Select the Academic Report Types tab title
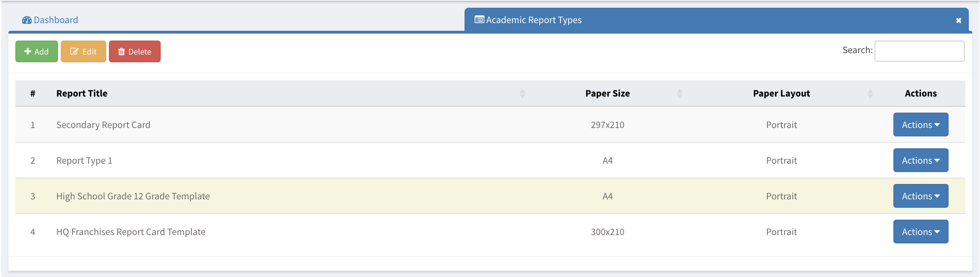This screenshot has width=980, height=277. coord(533,20)
